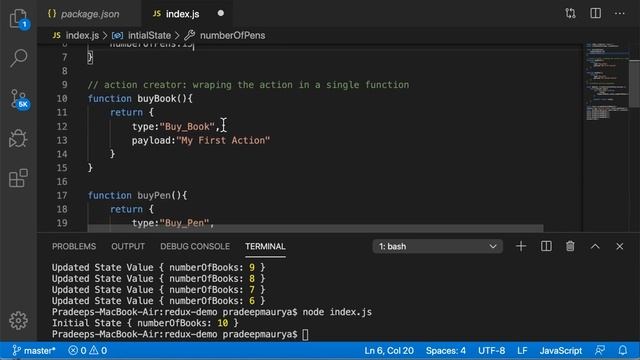Image resolution: width=640 pixels, height=360 pixels.
Task: Open the Run and Debug view
Action: pos(18,138)
